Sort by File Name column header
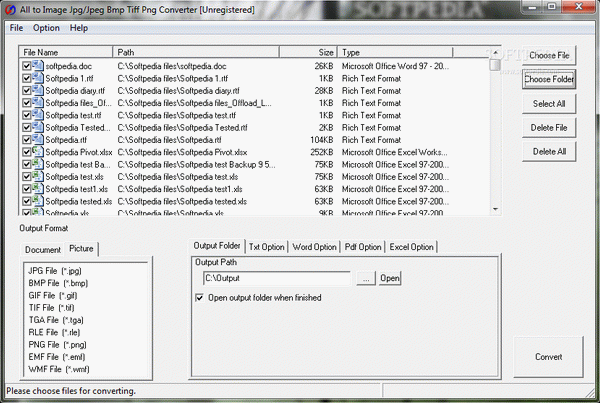This screenshot has width=600, height=403. pos(65,52)
